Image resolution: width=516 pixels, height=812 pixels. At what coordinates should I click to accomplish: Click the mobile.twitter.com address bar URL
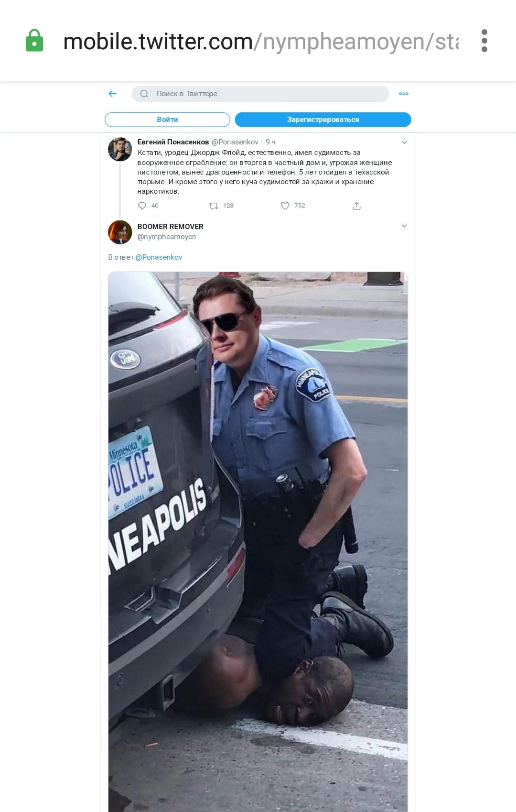click(260, 42)
